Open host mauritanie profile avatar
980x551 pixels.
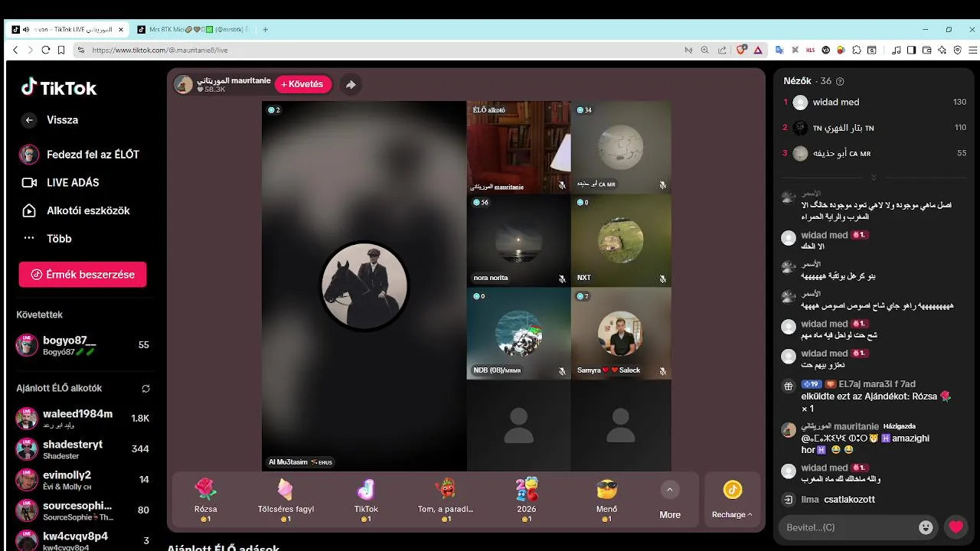(x=184, y=84)
